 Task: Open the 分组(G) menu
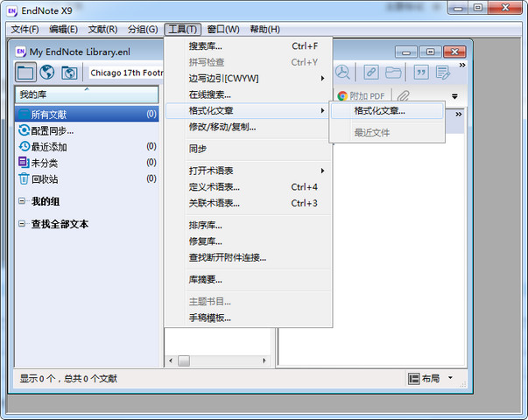143,29
